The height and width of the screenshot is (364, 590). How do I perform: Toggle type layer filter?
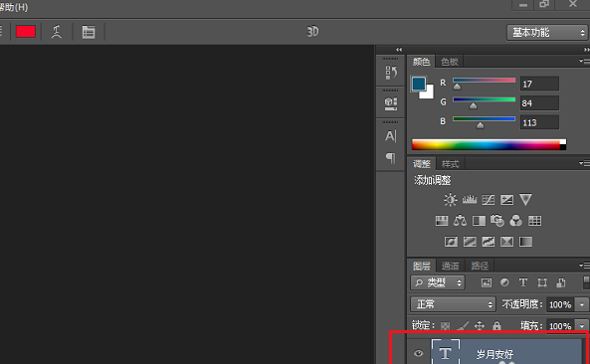(523, 282)
